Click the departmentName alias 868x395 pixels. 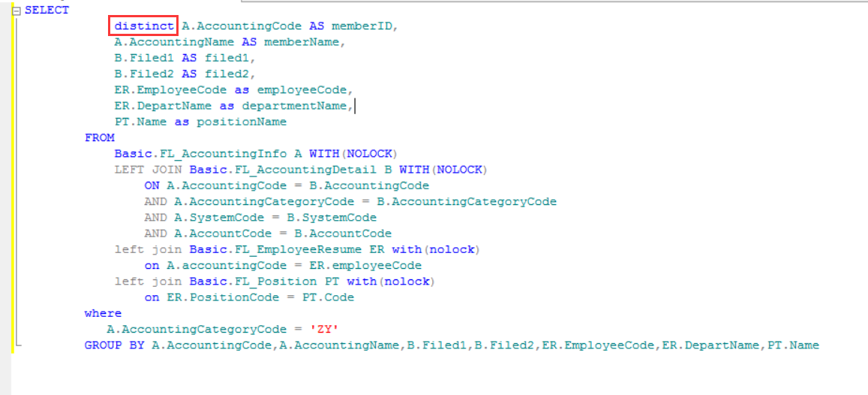295,106
